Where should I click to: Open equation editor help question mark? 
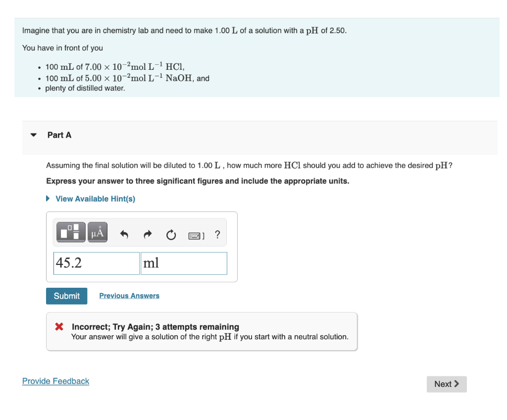coord(217,235)
